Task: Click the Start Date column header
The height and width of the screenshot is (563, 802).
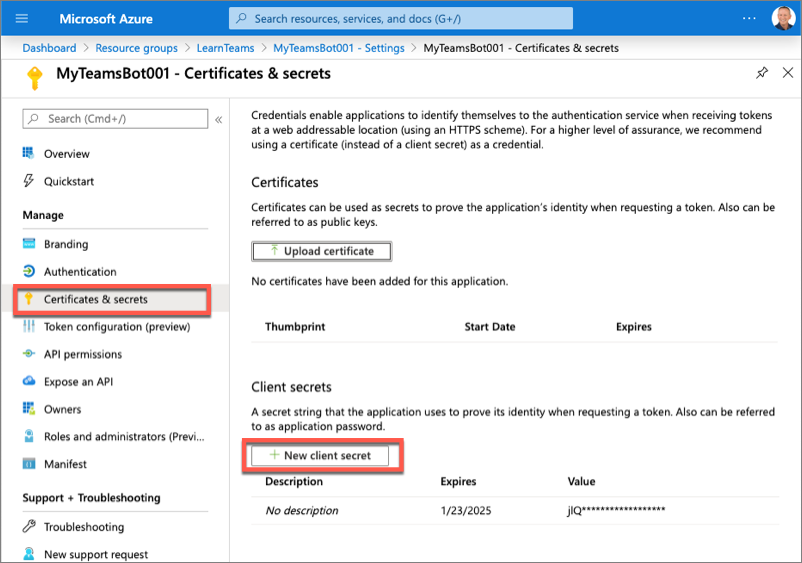Action: [489, 327]
